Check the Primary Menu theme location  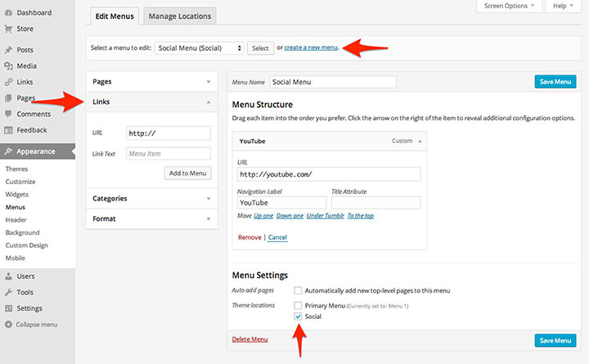pyautogui.click(x=299, y=305)
